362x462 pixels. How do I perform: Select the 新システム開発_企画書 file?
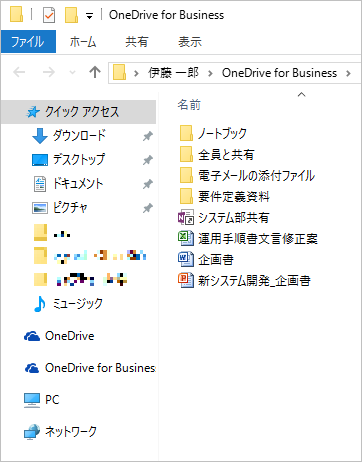coord(254,281)
